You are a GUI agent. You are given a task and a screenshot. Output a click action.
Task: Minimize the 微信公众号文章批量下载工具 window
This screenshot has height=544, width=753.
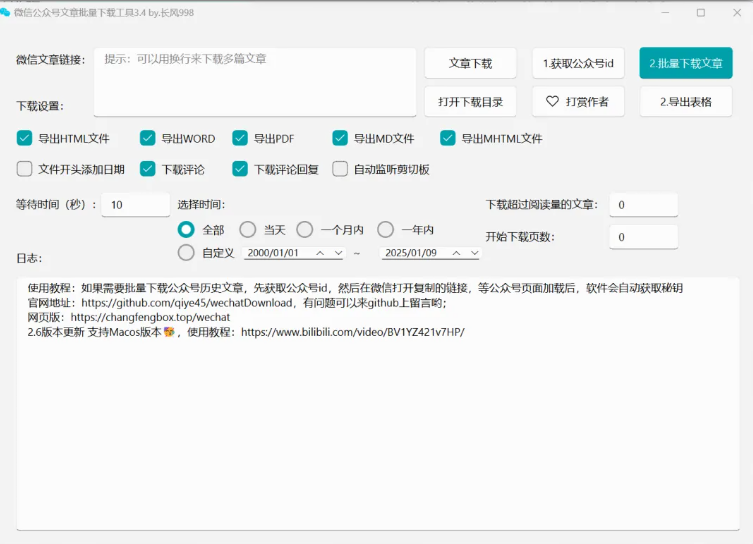tap(665, 12)
